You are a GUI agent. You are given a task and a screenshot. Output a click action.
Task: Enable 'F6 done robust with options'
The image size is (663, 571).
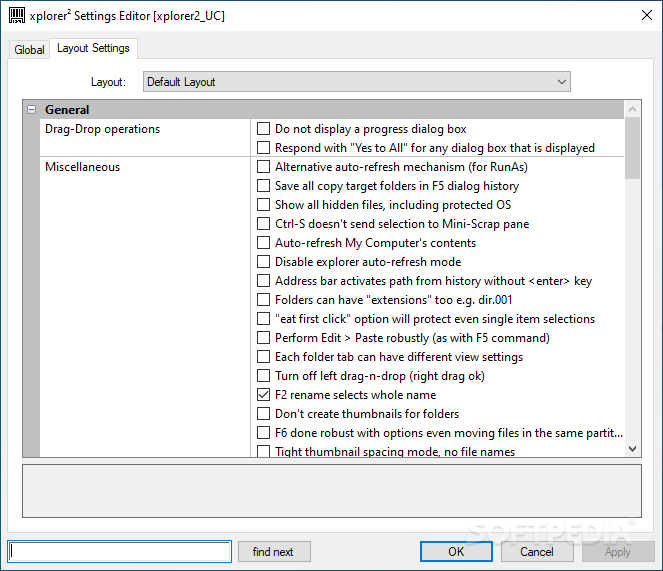coord(263,433)
